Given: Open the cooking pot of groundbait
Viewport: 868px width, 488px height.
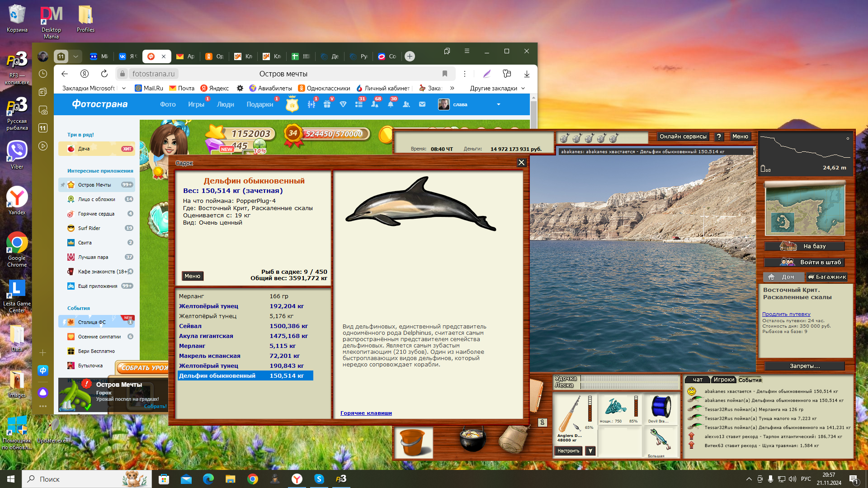Looking at the screenshot, I should click(472, 439).
